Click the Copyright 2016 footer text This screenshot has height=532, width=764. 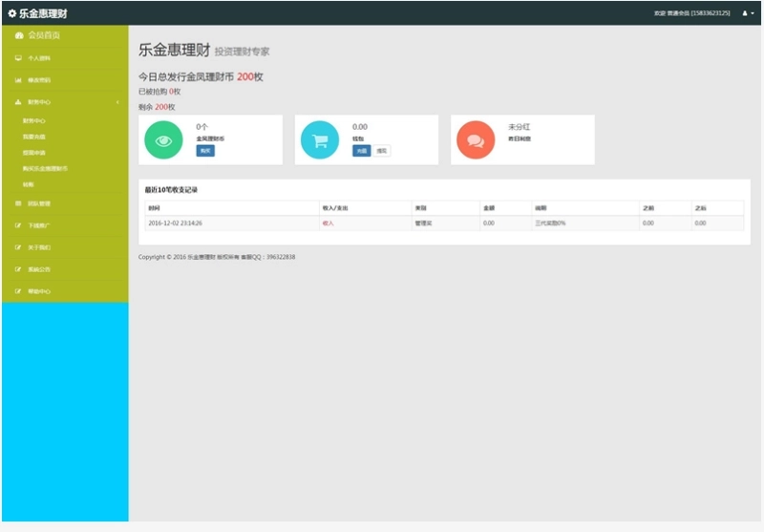(217, 257)
